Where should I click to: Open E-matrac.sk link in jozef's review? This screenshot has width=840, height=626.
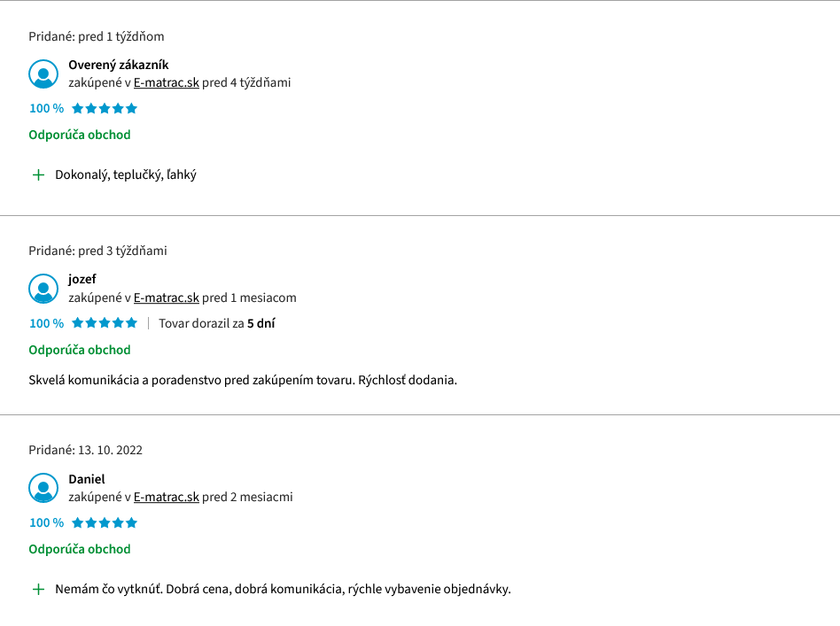[166, 298]
